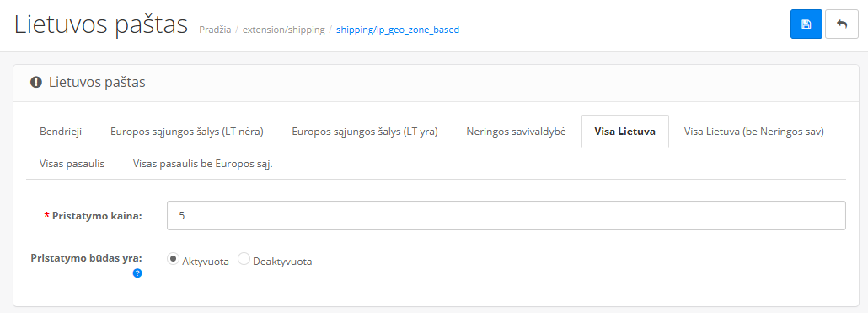Switch to the Visas pasaulis tab
The image size is (868, 313).
(72, 164)
